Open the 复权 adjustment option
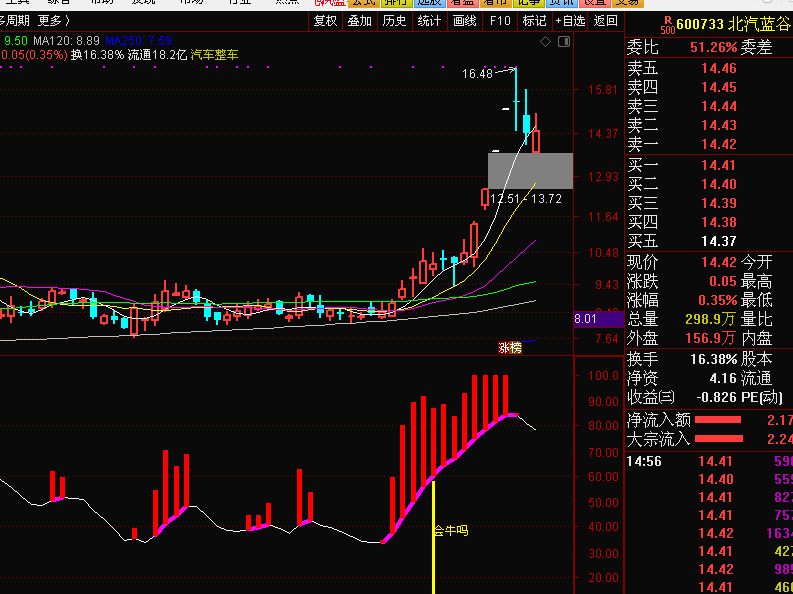 click(325, 21)
